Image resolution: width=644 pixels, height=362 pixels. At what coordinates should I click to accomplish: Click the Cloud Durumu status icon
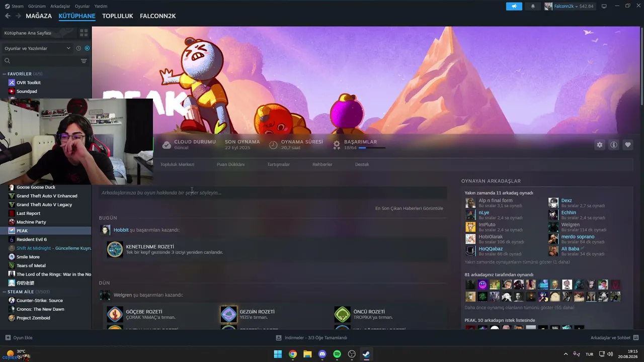(167, 145)
